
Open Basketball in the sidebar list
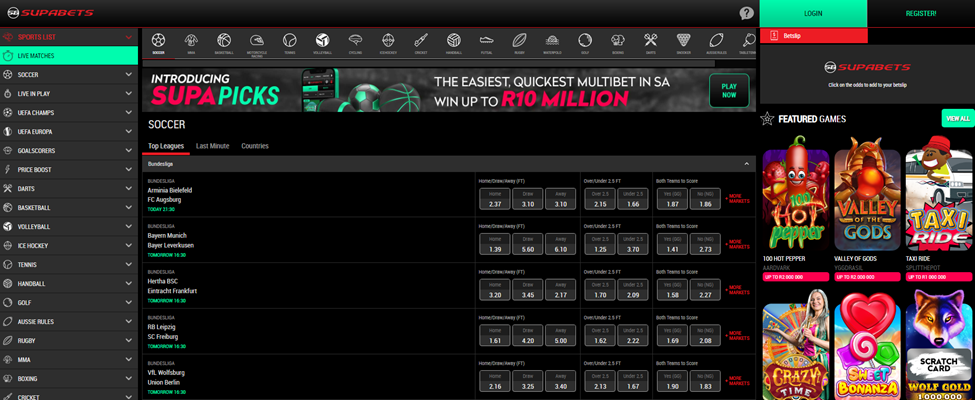pos(69,208)
